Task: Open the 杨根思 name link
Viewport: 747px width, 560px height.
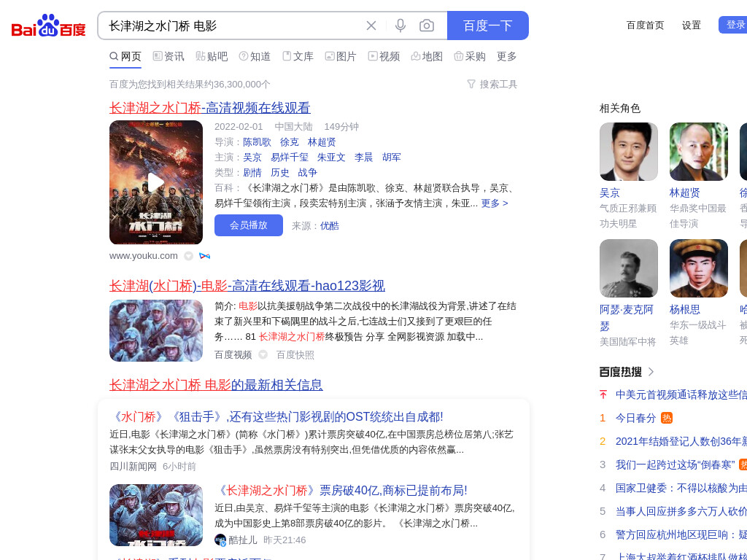Action: (x=684, y=309)
